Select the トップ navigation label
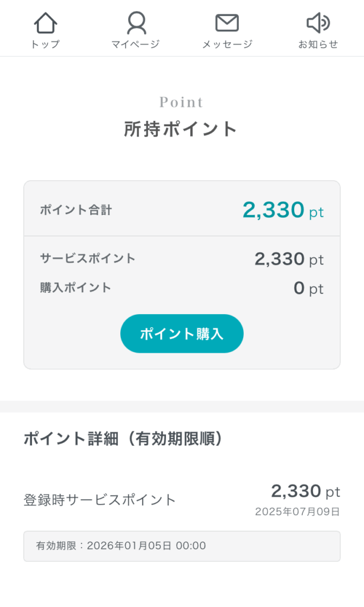364x607 pixels. tap(46, 44)
